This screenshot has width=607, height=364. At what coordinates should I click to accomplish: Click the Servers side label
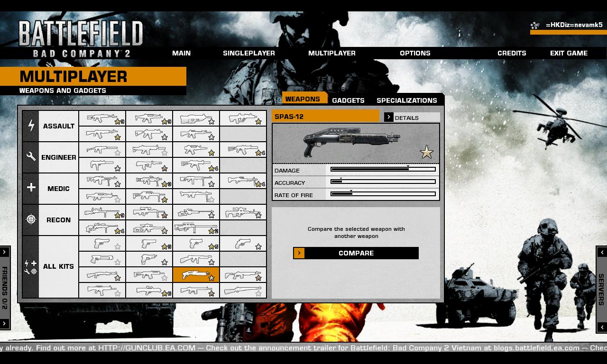point(601,290)
